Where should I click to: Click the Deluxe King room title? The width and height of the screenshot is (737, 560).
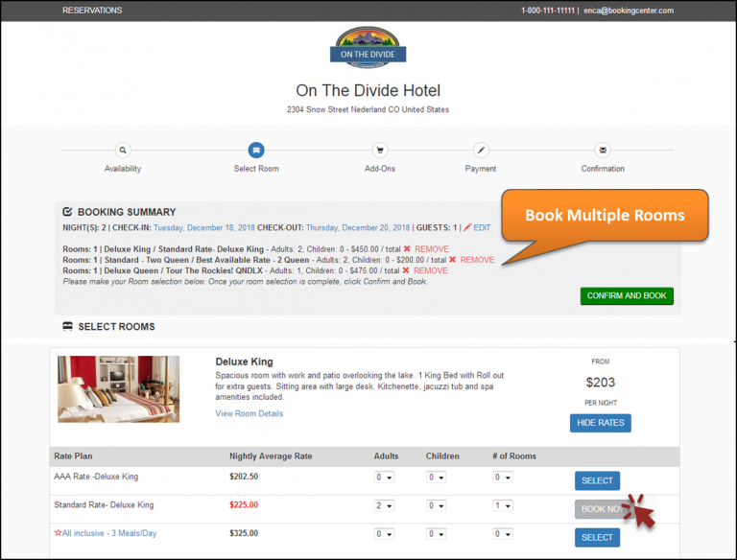244,362
